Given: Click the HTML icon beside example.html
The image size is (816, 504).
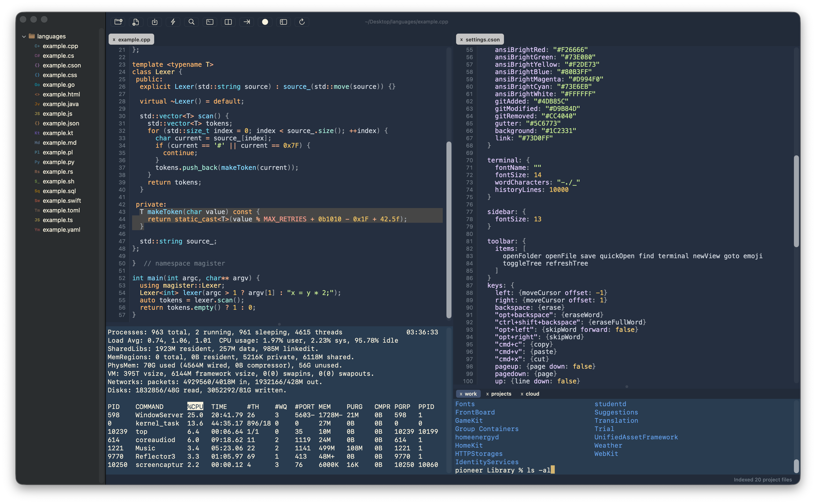Looking at the screenshot, I should click(x=37, y=94).
